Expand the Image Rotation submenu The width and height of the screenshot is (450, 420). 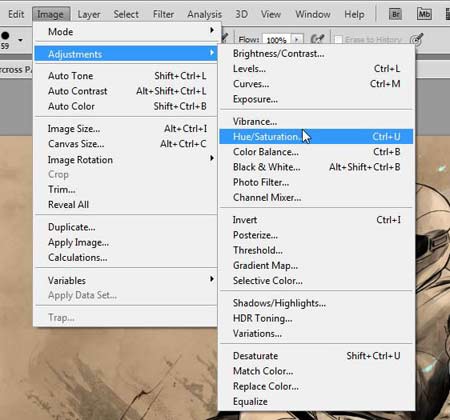[126, 160]
